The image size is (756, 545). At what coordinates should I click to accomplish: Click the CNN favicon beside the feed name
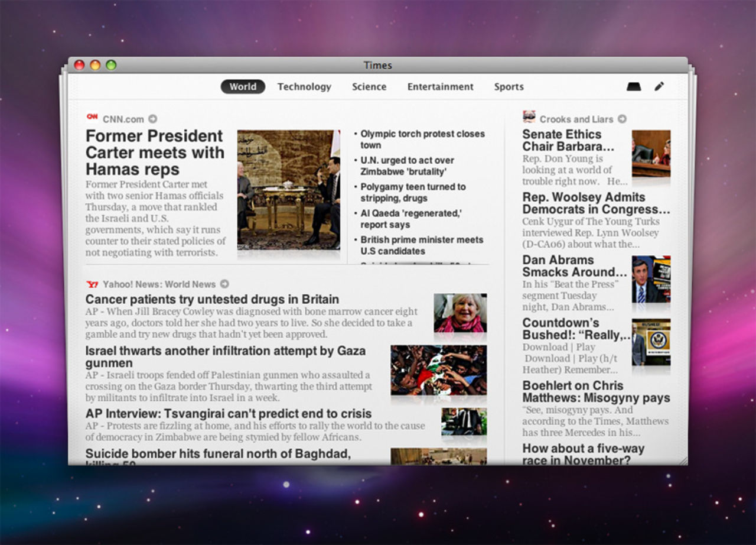point(93,119)
